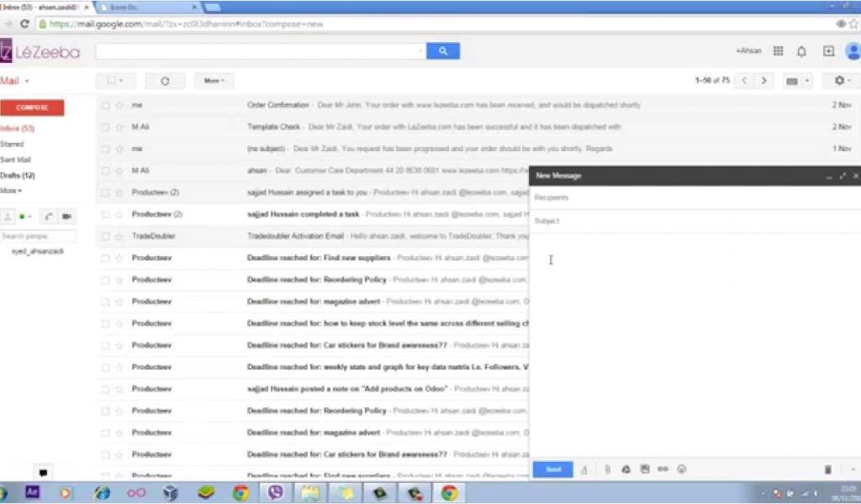The height and width of the screenshot is (504, 861).
Task: Open text formatting options in compose window
Action: coord(584,469)
